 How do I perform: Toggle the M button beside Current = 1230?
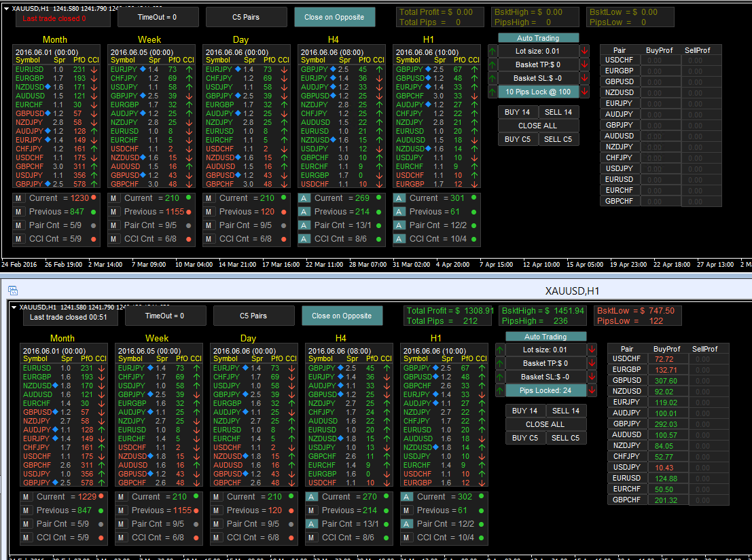click(19, 198)
